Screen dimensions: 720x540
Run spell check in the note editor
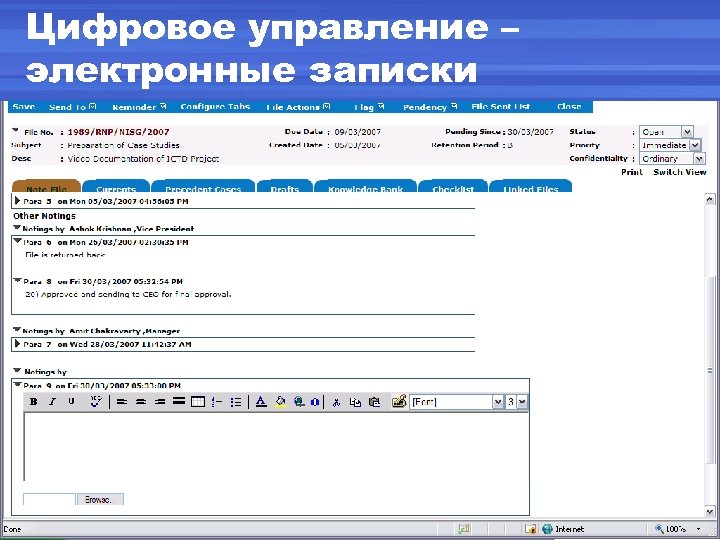(96, 401)
